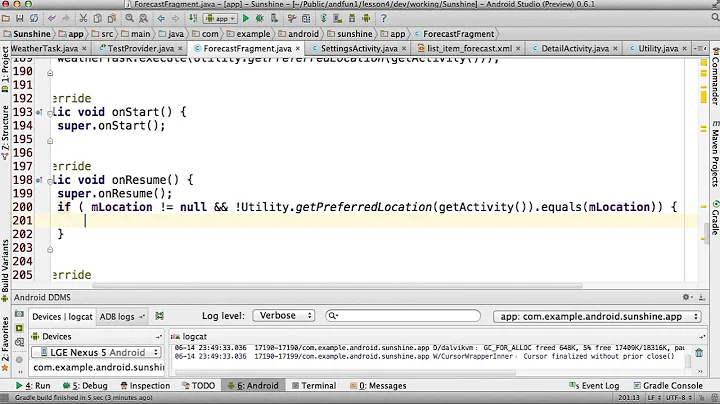The width and height of the screenshot is (720, 404).
Task: Click the logcat search input field
Action: (403, 315)
